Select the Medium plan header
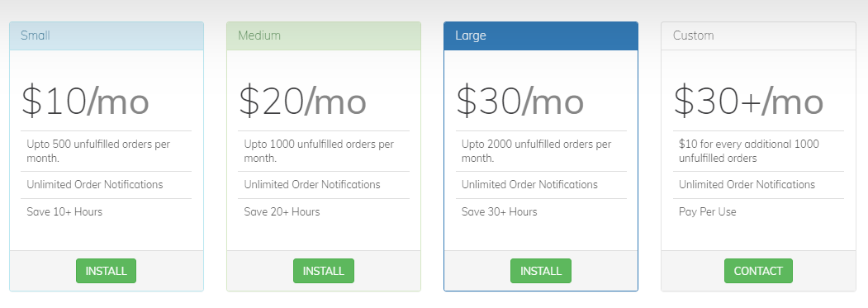Image resolution: width=868 pixels, height=308 pixels. click(324, 36)
